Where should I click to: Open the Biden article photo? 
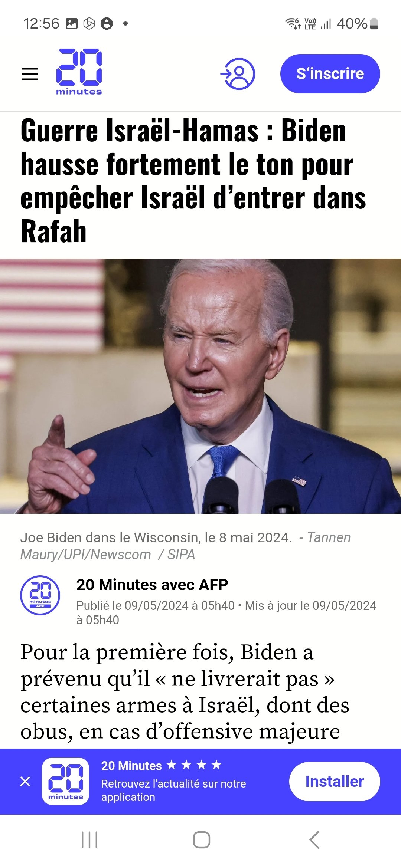tap(200, 386)
